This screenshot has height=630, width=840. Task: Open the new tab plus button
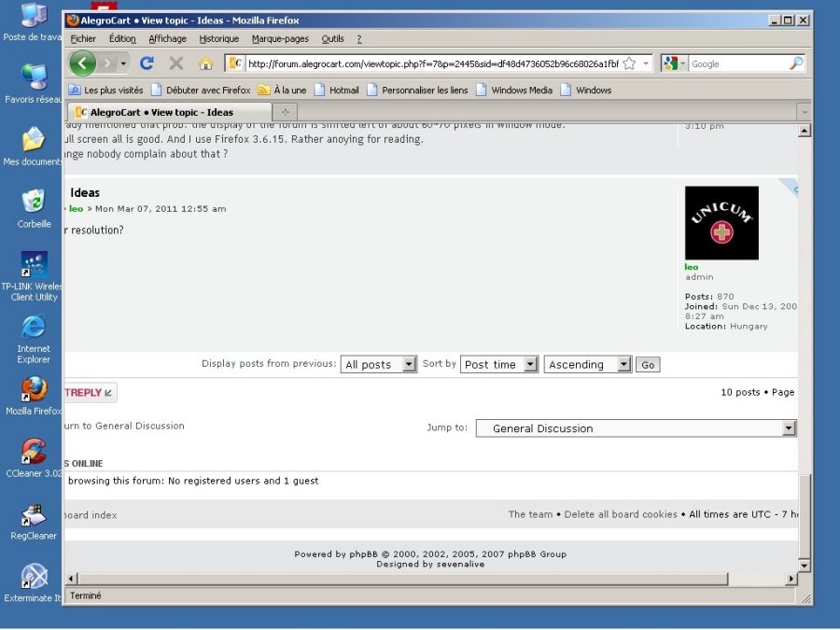(x=286, y=112)
